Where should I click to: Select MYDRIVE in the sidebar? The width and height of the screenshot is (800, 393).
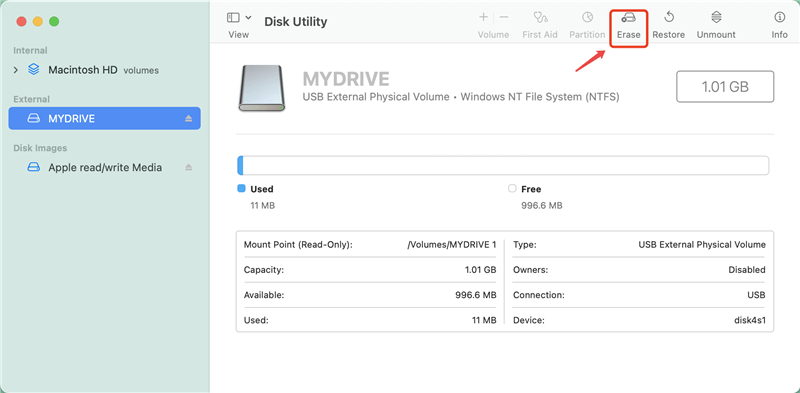point(104,118)
